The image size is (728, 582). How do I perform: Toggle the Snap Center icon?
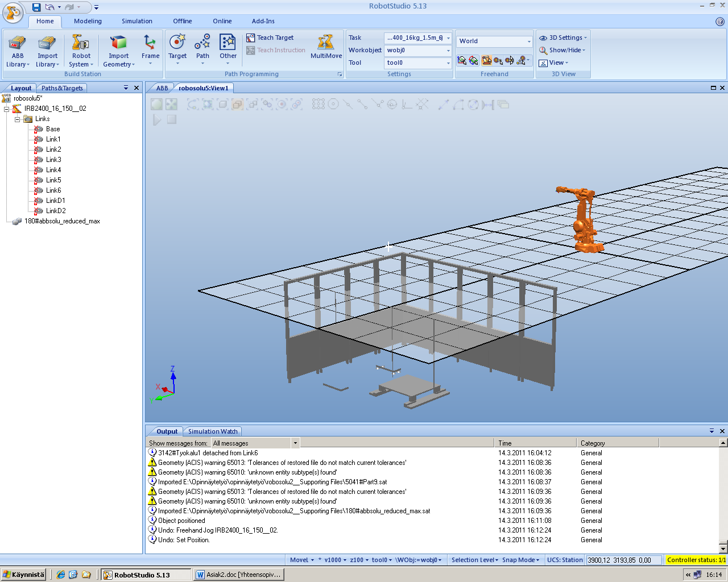tap(333, 104)
